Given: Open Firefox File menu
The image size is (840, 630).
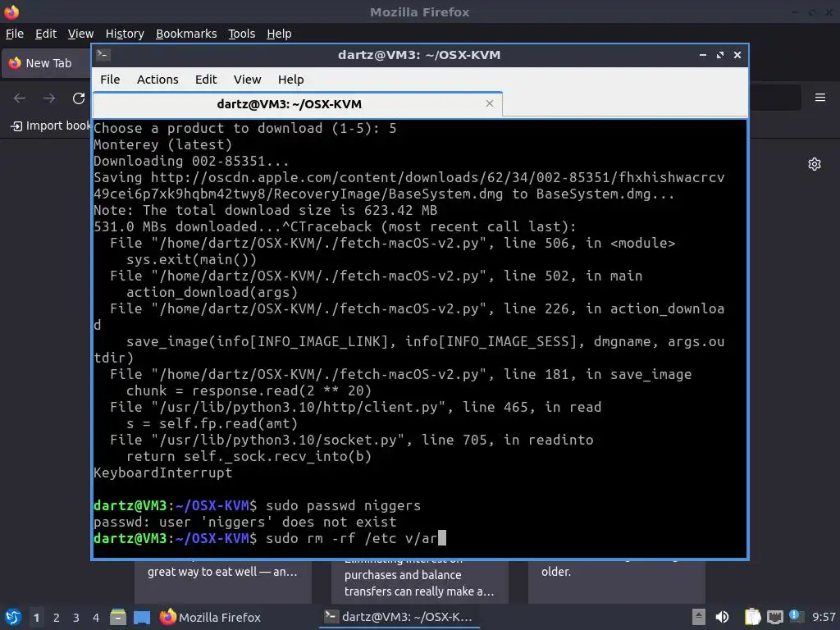Looking at the screenshot, I should point(15,34).
